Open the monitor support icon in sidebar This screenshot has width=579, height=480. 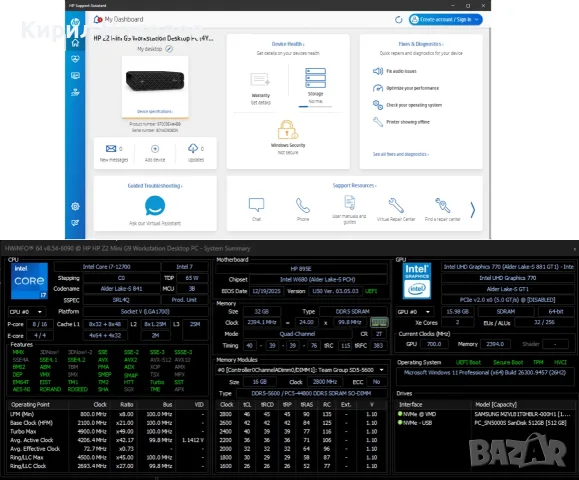tap(75, 76)
